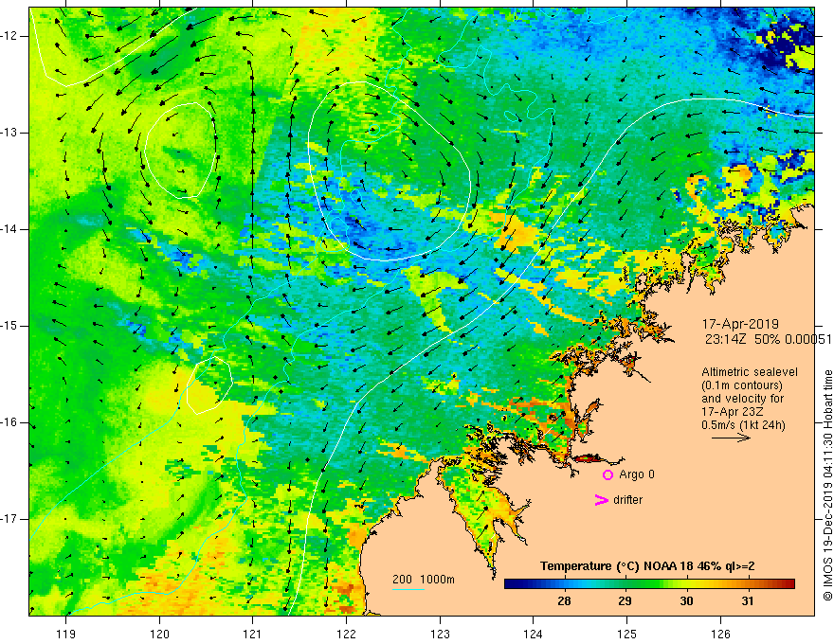
Task: Click the longitude axis label '119'
Action: 66,634
